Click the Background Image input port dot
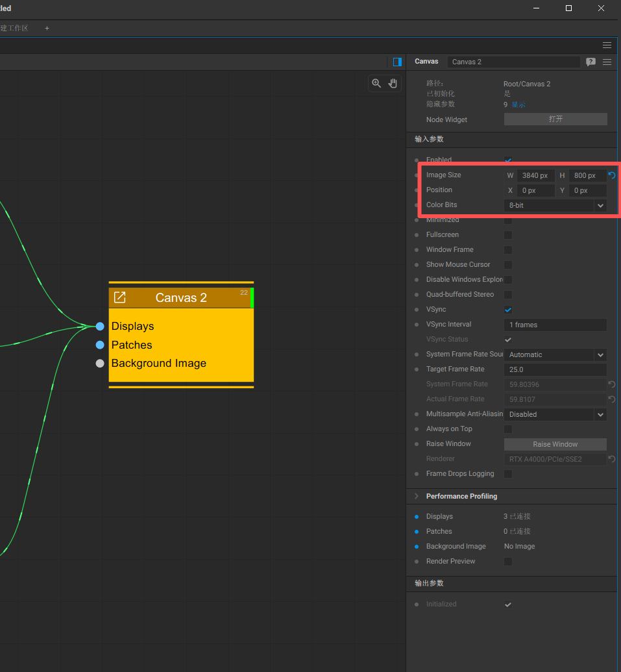Image resolution: width=621 pixels, height=672 pixels. coord(100,364)
